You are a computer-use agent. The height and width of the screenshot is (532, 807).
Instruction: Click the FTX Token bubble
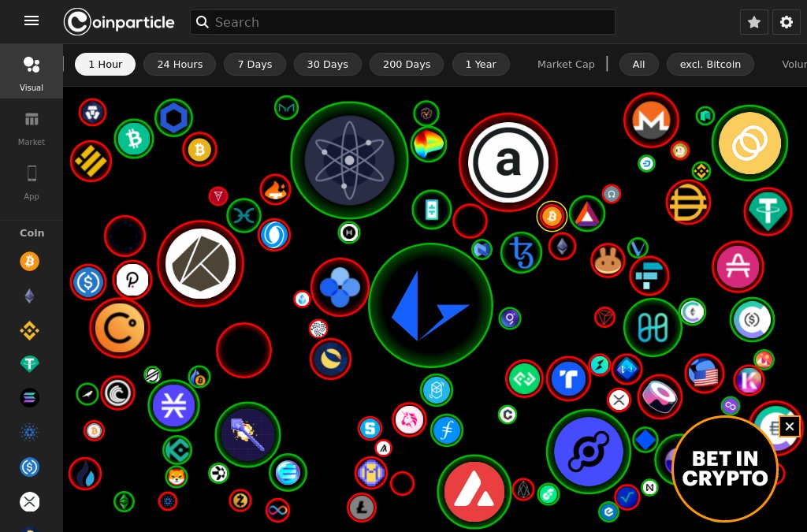click(649, 277)
